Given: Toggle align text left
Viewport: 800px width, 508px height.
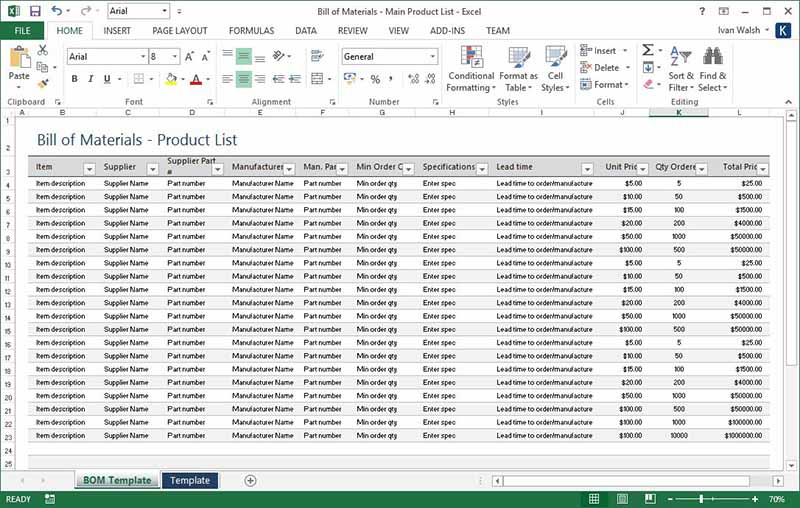Looking at the screenshot, I should coord(227,79).
